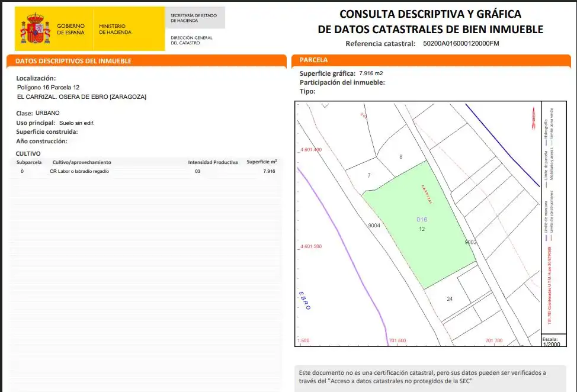Click parcel label '7' on the map
Viewport: 577px width, 392px height.
pos(369,176)
